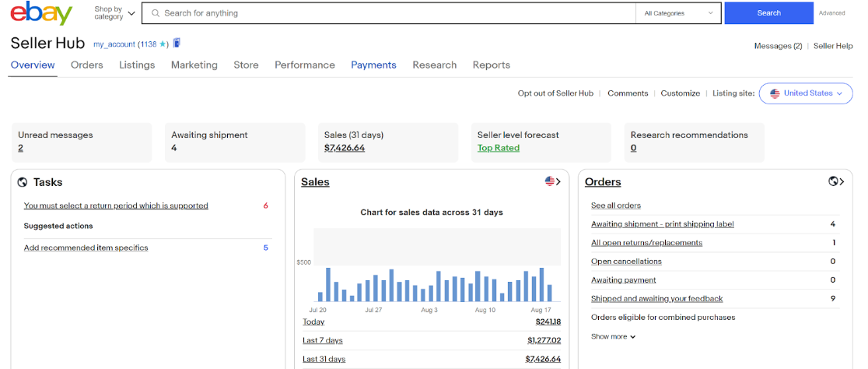Open Sales details via US flag arrow
This screenshot has height=369, width=868.
click(x=552, y=181)
